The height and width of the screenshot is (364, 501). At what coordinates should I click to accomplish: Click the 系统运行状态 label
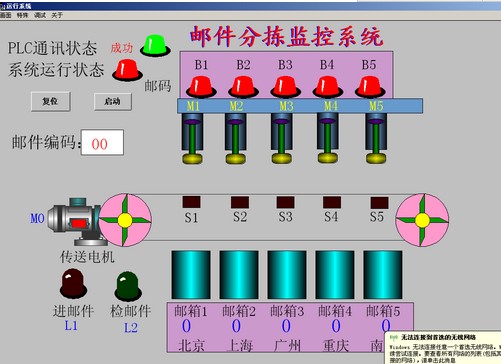tap(56, 70)
